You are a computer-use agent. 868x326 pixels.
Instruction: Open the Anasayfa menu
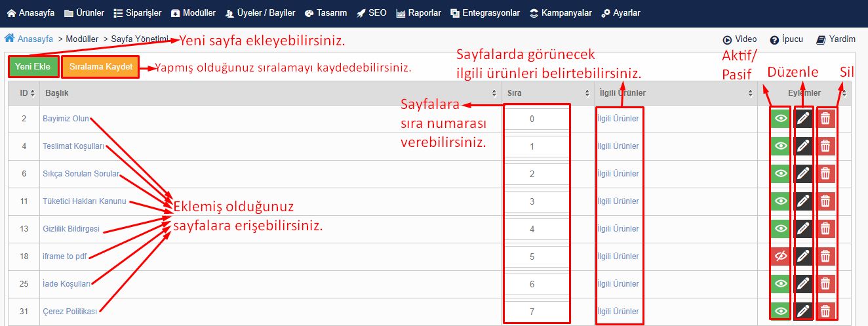coord(30,12)
